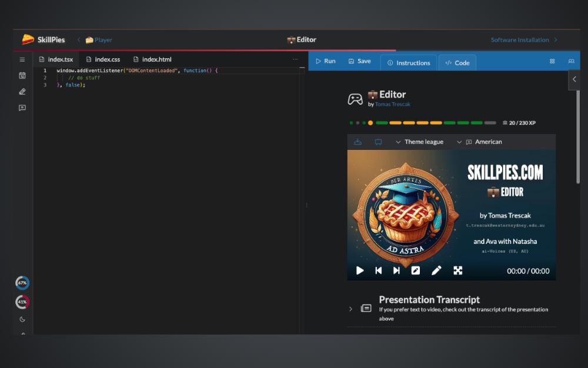Click the Run button

pos(325,61)
